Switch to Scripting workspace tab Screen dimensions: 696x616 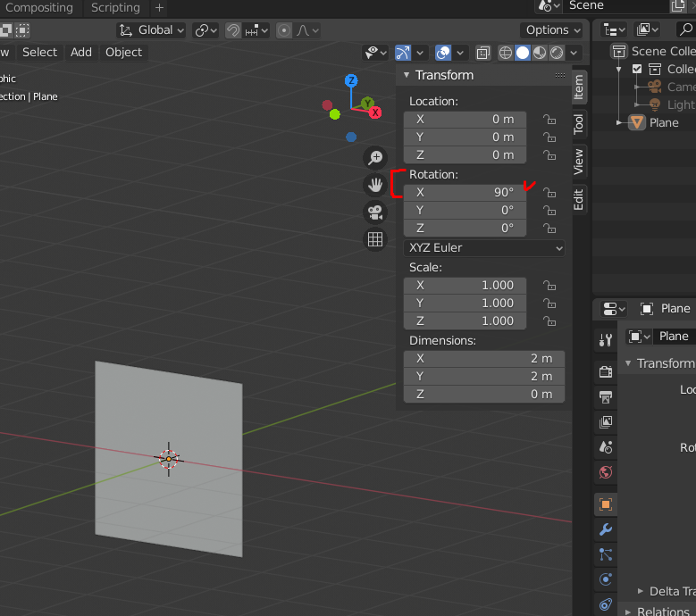115,7
